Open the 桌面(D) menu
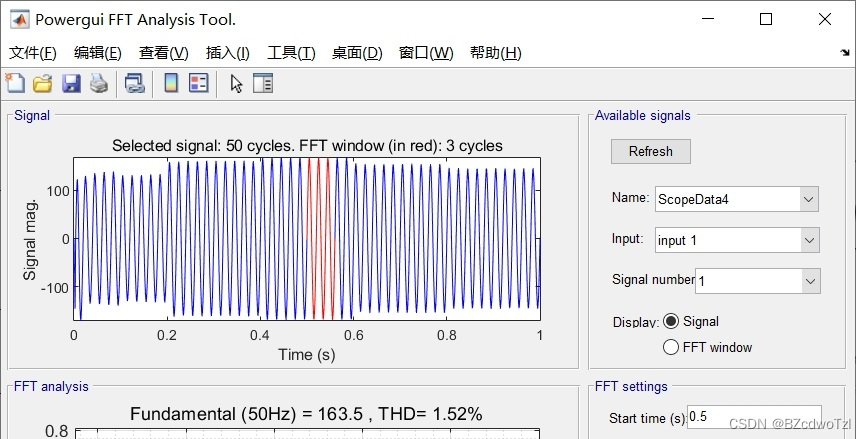866x439 pixels. [x=357, y=53]
